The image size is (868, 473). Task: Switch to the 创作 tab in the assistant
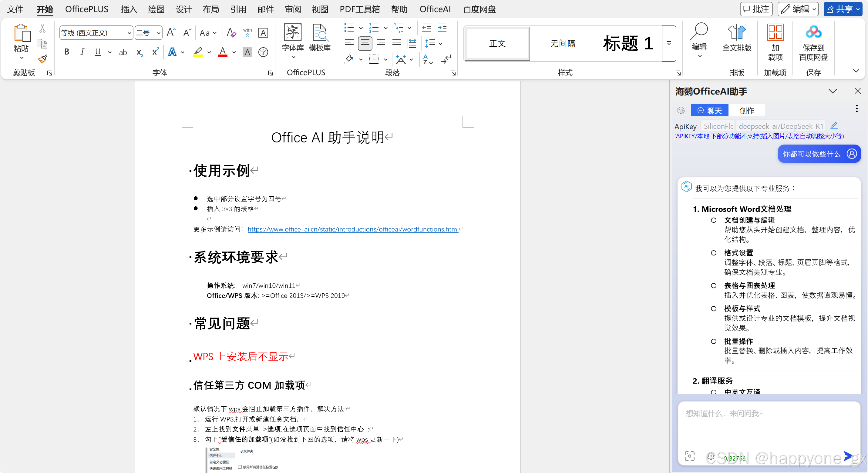point(747,110)
